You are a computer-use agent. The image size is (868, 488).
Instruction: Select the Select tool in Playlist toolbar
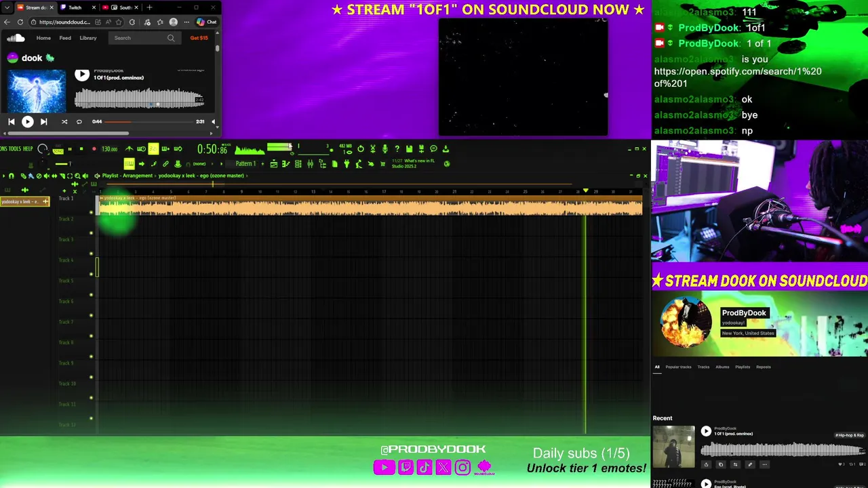[x=70, y=176]
